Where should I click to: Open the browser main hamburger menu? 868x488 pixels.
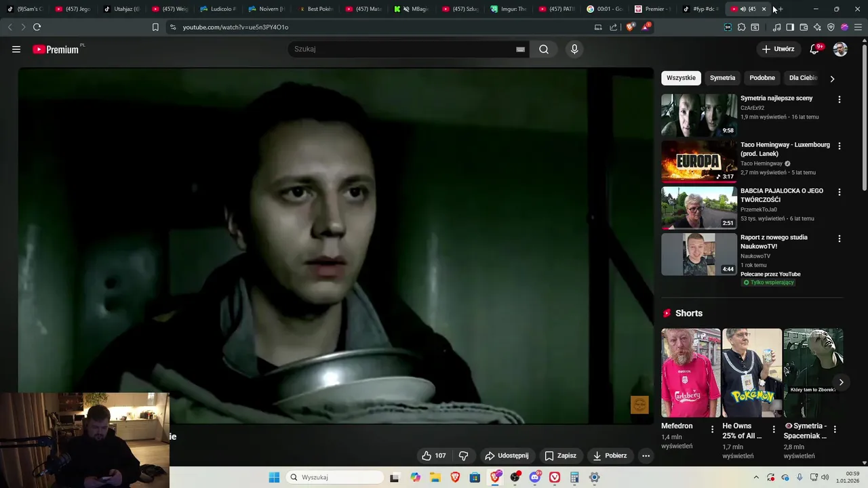858,27
